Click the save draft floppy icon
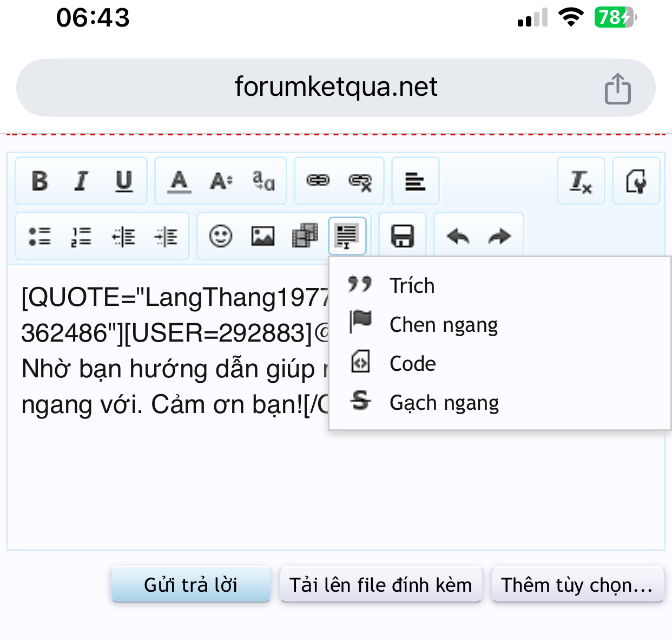Image resolution: width=672 pixels, height=641 pixels. tap(403, 237)
